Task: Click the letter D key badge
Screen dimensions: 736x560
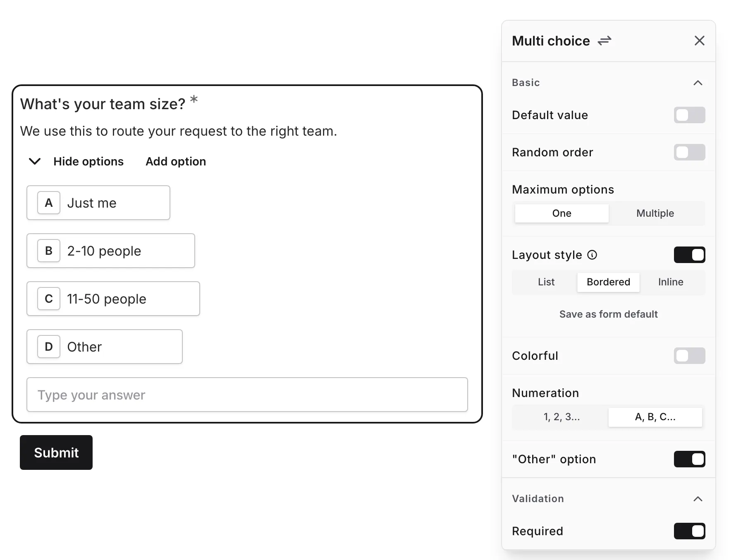Action: point(49,347)
